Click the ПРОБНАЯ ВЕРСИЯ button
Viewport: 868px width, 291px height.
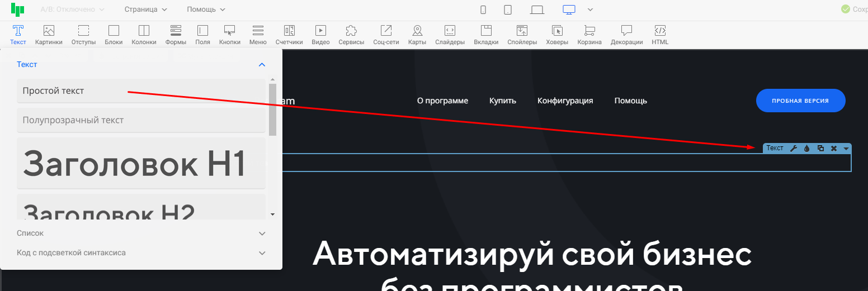[800, 101]
